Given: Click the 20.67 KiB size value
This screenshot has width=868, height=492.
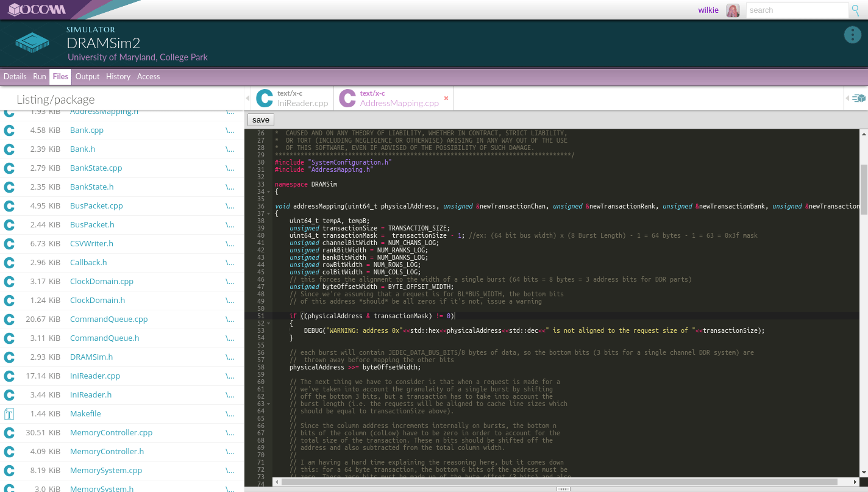Looking at the screenshot, I should [43, 319].
